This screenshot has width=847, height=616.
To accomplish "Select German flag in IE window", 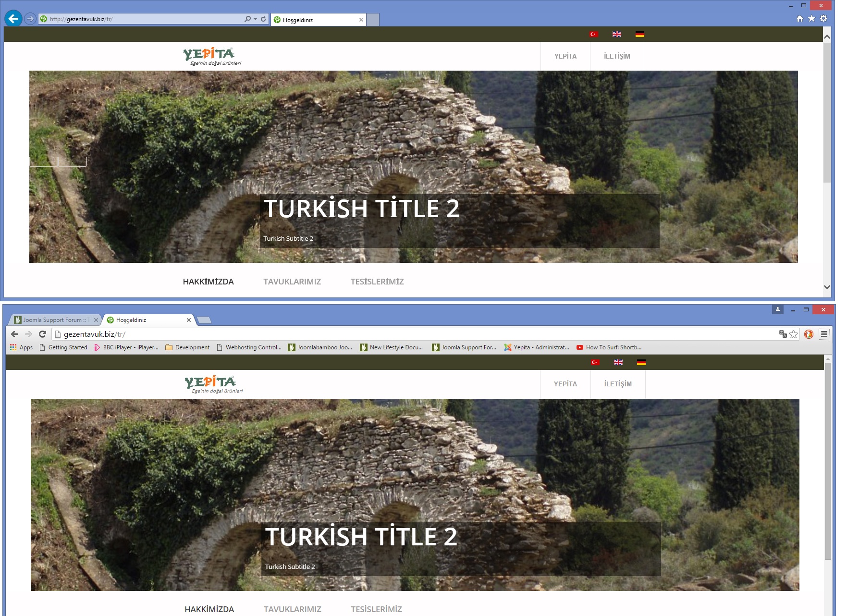I will point(640,34).
